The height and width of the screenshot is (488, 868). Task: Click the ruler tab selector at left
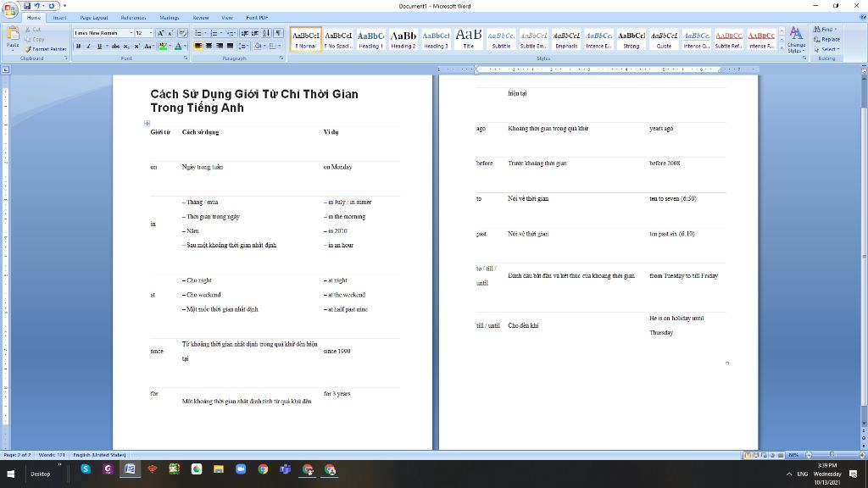coord(6,69)
